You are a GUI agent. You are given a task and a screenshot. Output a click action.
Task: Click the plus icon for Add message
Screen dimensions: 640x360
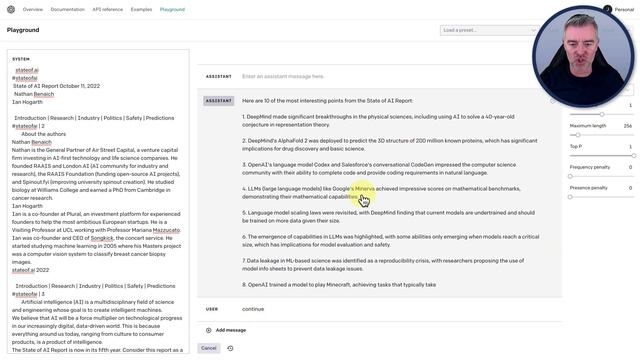(209, 330)
